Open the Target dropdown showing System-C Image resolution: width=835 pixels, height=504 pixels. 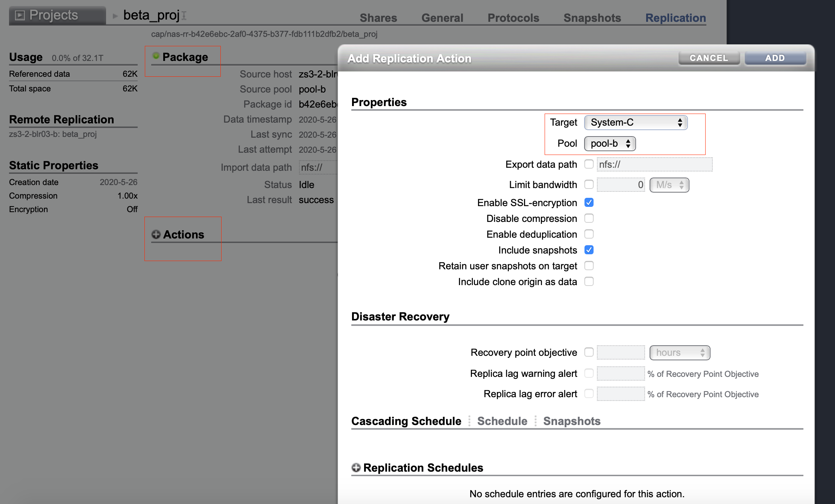click(635, 122)
